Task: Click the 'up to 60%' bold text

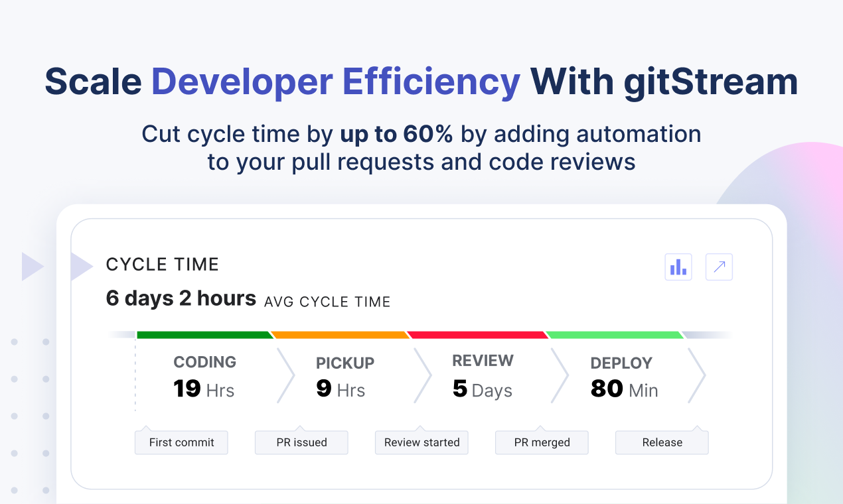Action: pos(396,135)
